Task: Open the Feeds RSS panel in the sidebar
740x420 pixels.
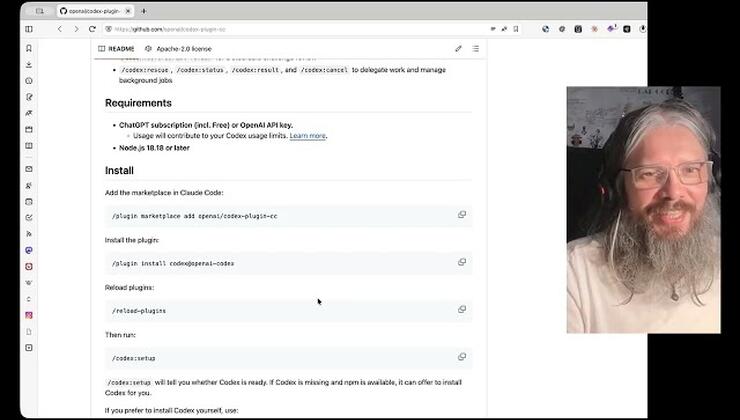Action: tap(29, 234)
